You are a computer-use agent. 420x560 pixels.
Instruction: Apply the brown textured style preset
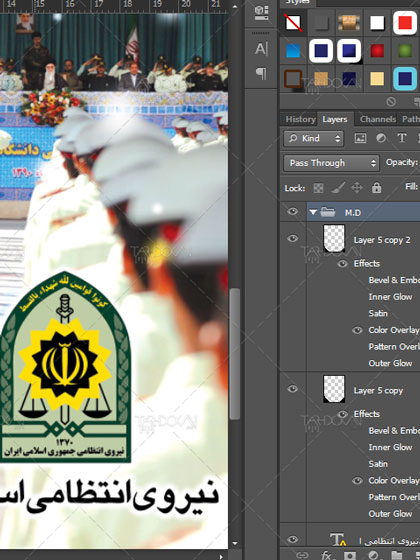[x=349, y=23]
